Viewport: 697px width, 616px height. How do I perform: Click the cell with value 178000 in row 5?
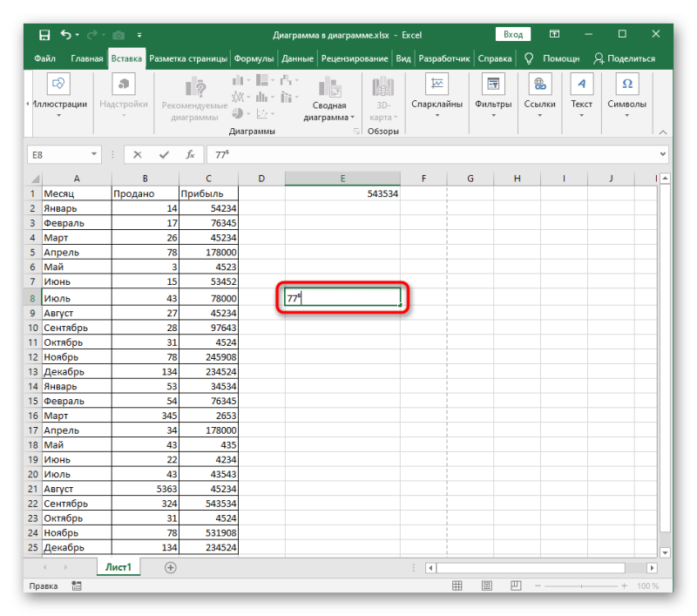tap(208, 253)
